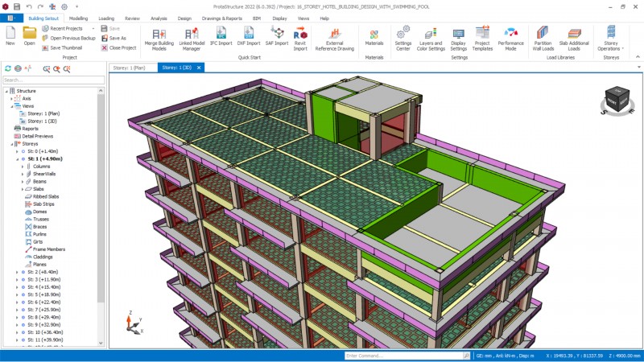Expand the Columns node

point(23,167)
